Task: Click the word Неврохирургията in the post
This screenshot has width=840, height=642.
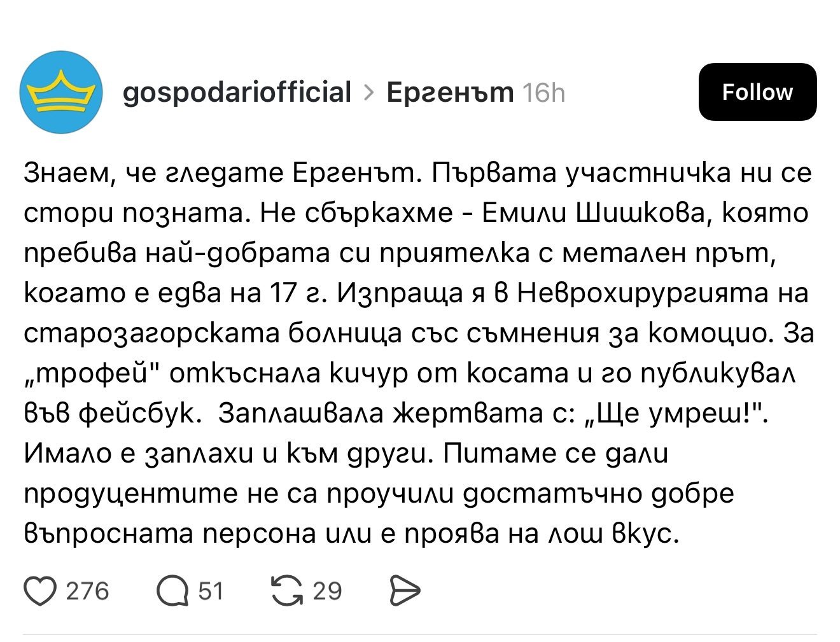Action: (x=643, y=293)
